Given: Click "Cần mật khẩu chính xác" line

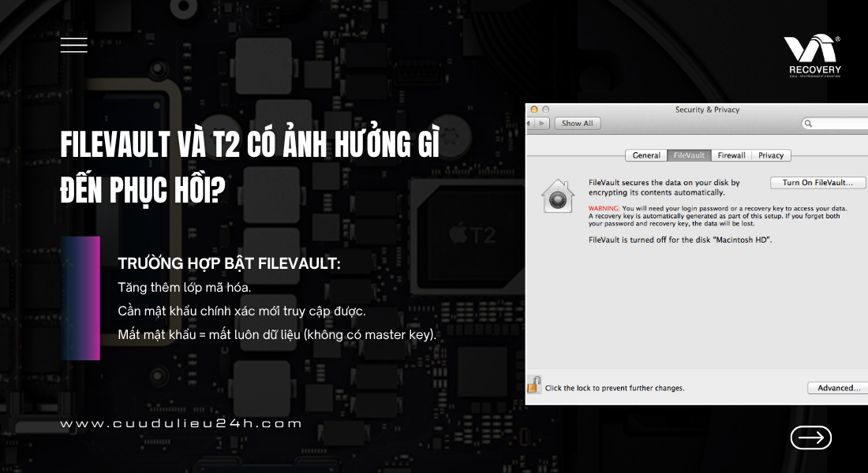Looking at the screenshot, I should (242, 311).
